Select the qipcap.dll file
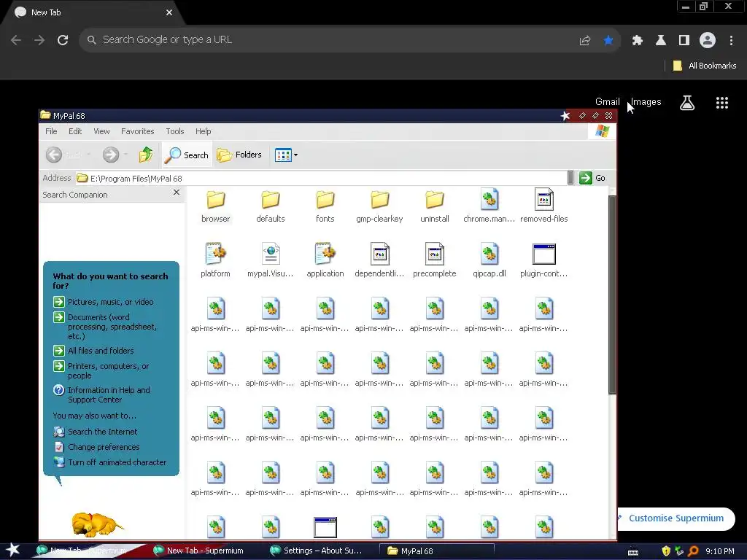 [489, 261]
